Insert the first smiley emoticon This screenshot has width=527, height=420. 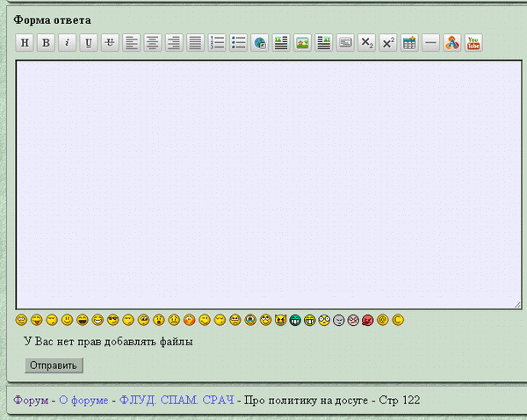pyautogui.click(x=21, y=320)
